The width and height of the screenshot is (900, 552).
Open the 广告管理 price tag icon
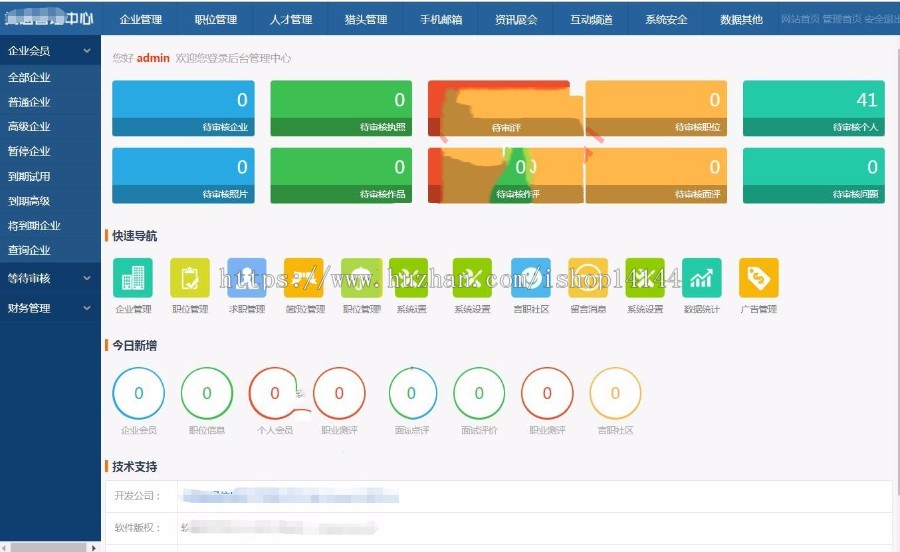click(759, 278)
